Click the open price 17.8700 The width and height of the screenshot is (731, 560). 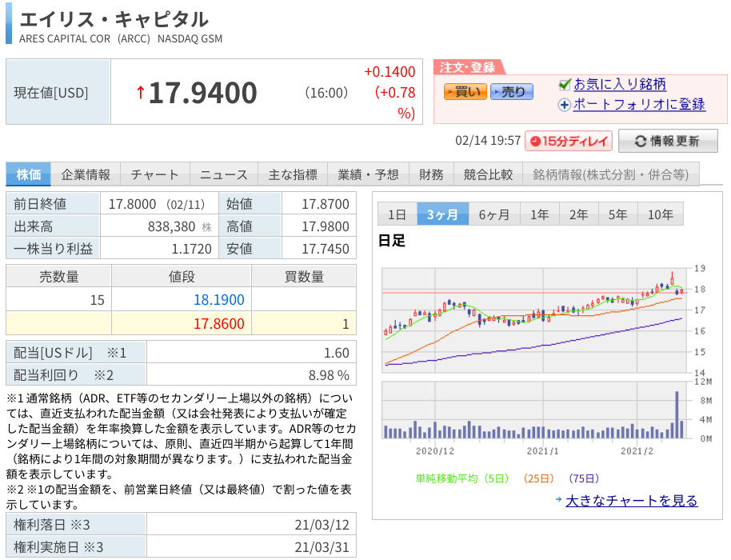pyautogui.click(x=326, y=204)
